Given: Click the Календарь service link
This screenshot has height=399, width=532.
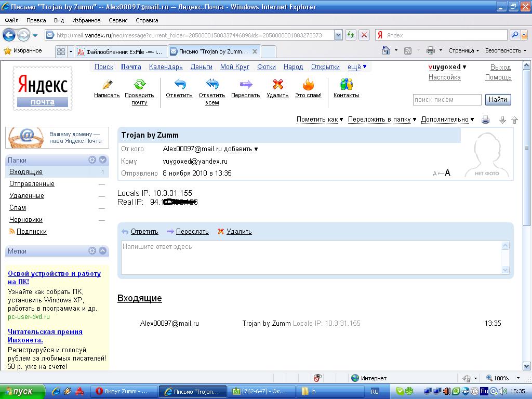Looking at the screenshot, I should (x=166, y=67).
